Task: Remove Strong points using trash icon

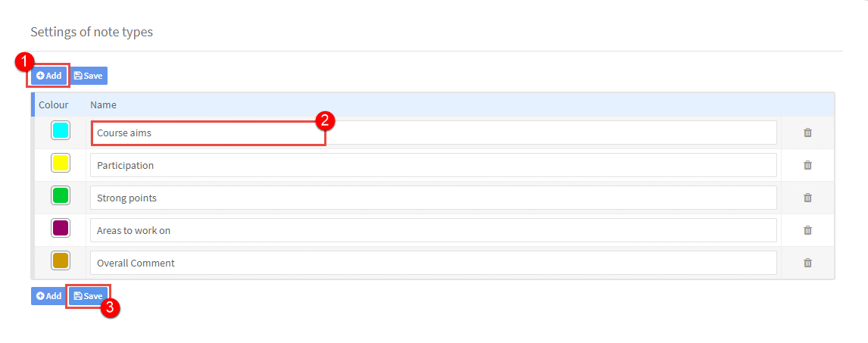Action: [807, 198]
